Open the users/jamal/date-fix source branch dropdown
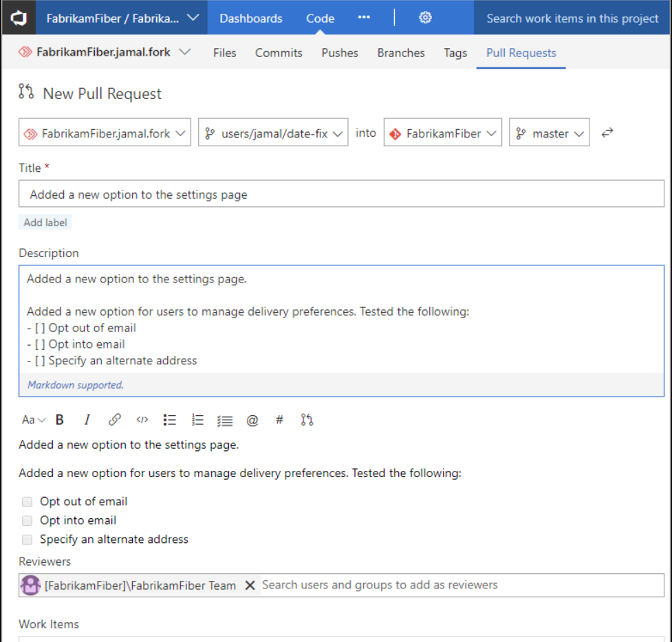Image resolution: width=672 pixels, height=642 pixels. [273, 133]
